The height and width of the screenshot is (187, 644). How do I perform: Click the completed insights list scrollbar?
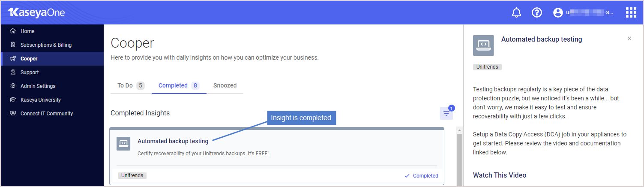[x=460, y=160]
